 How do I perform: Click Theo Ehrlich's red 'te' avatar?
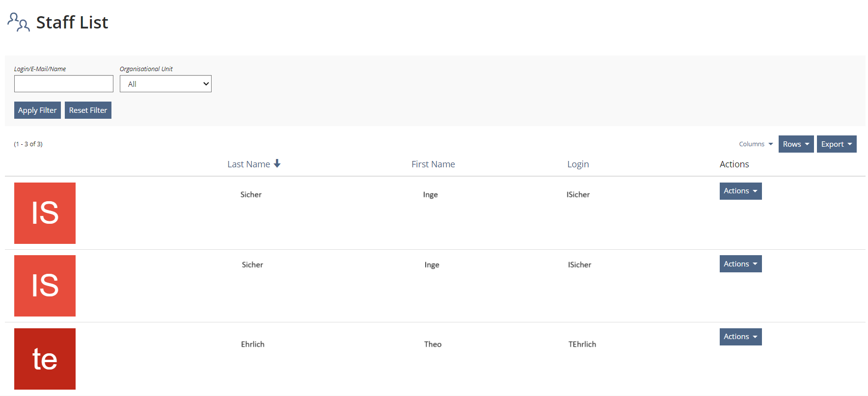45,359
